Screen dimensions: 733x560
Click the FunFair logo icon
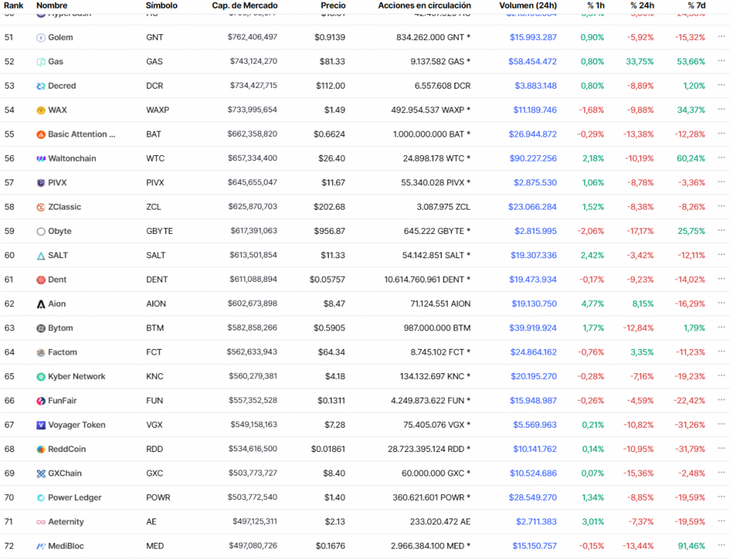(41, 401)
